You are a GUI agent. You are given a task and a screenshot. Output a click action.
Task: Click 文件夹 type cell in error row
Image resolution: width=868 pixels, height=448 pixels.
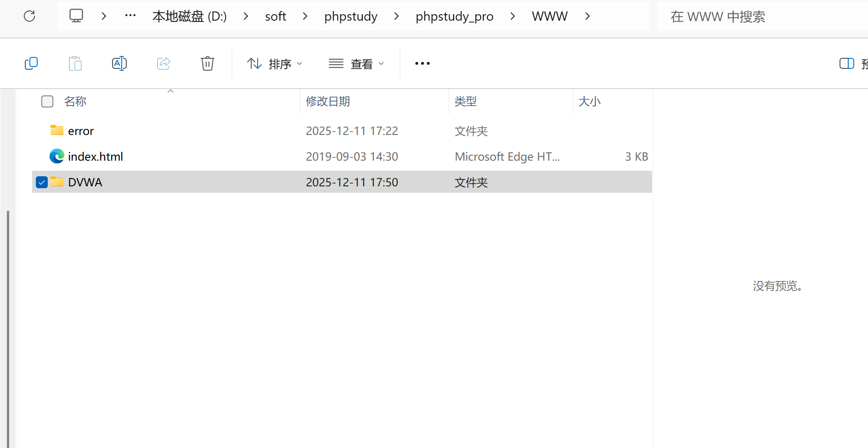pos(471,131)
